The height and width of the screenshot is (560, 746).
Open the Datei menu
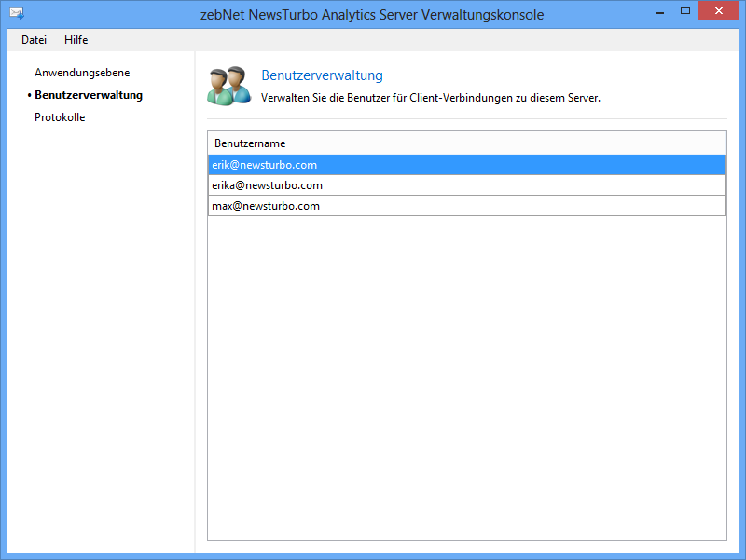point(34,40)
